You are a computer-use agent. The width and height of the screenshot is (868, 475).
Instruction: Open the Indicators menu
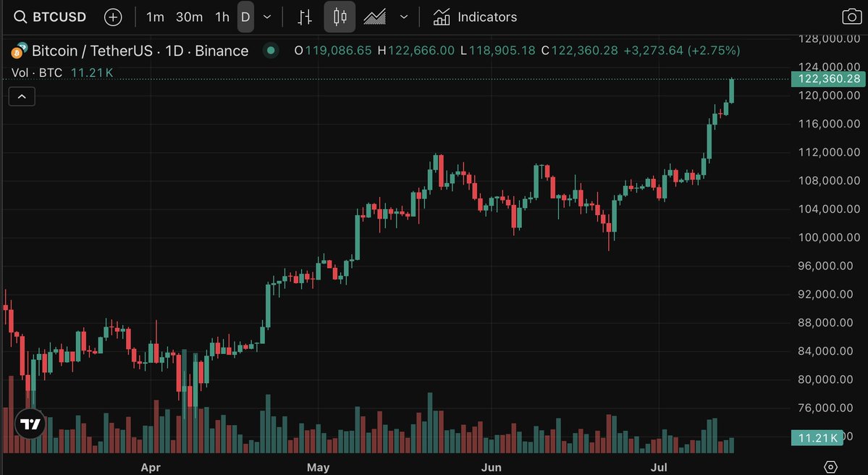[475, 17]
